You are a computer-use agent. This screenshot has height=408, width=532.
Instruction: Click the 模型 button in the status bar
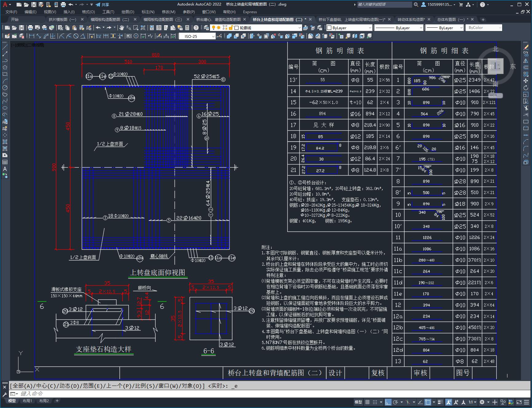coord(358,402)
